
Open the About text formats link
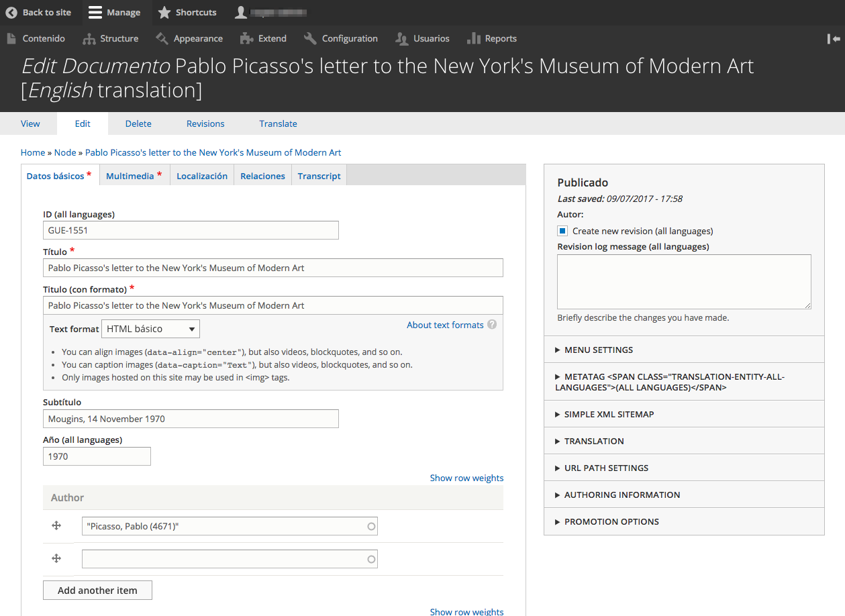(x=445, y=325)
